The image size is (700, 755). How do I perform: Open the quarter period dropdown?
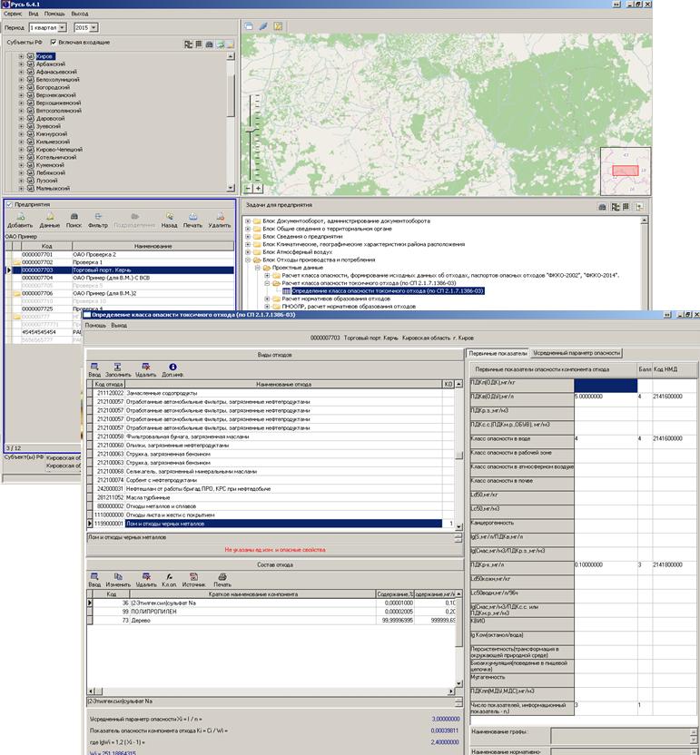62,28
